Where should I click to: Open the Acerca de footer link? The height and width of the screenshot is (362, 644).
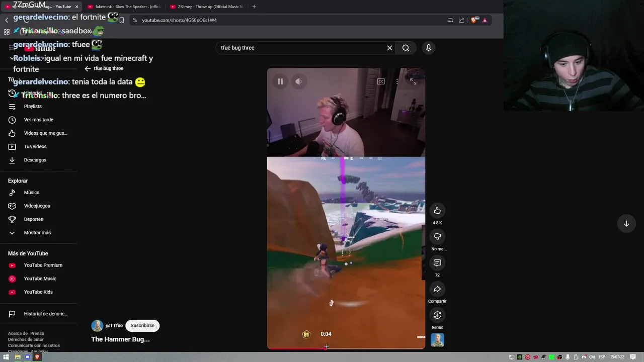click(x=18, y=333)
